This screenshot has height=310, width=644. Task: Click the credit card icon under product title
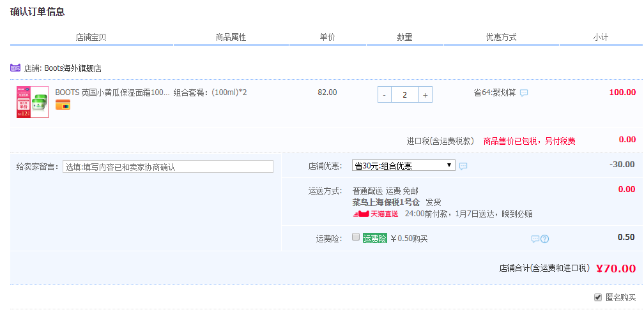pyautogui.click(x=63, y=105)
